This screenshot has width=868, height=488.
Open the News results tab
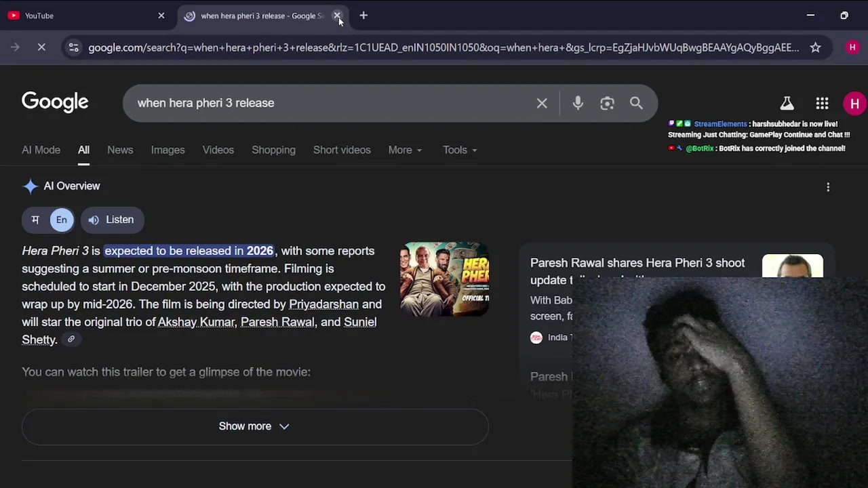tap(120, 150)
